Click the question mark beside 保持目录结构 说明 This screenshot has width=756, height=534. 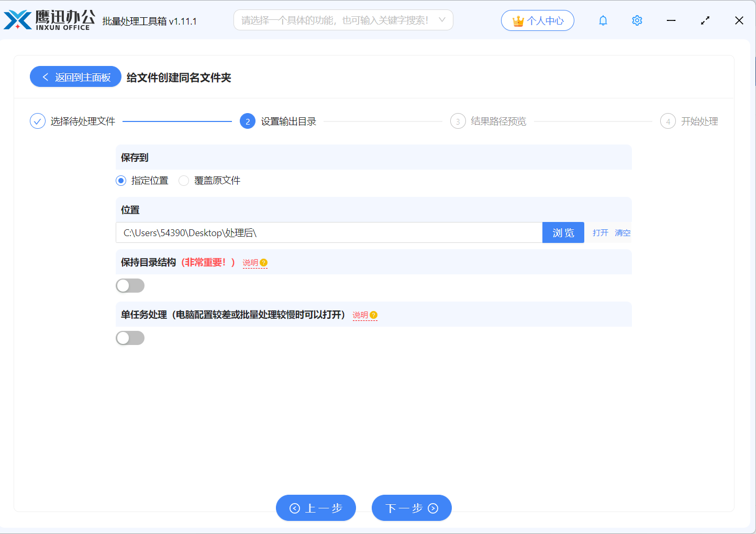[264, 263]
